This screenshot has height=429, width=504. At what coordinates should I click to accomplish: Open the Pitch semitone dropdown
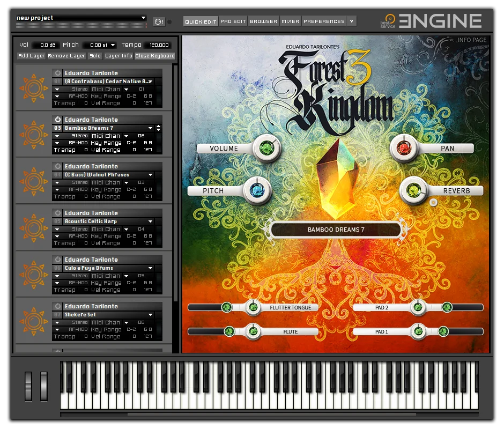(113, 45)
